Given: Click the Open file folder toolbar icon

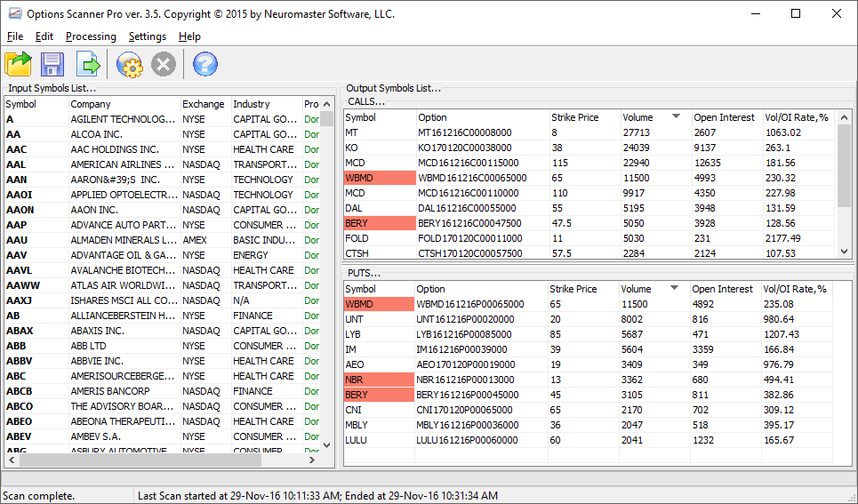Looking at the screenshot, I should pos(18,64).
